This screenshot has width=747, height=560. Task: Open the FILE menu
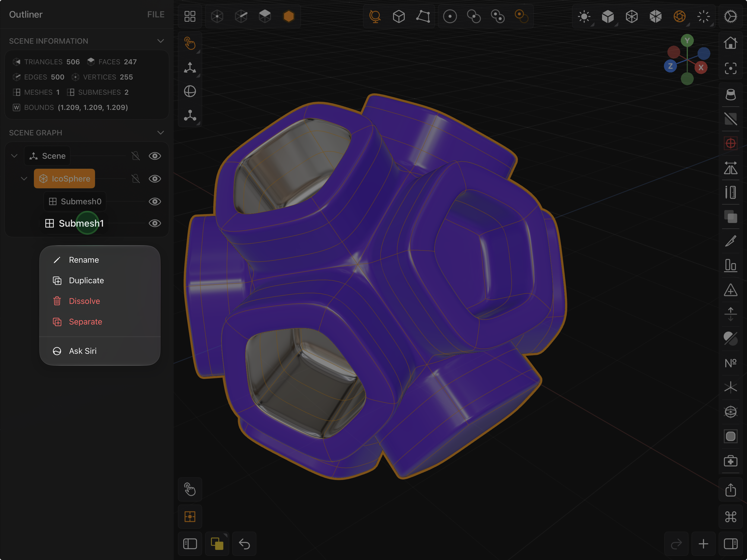[x=156, y=14]
